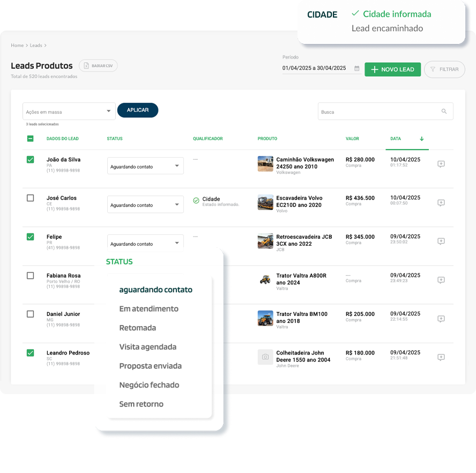
Task: Check Fabiana Rosa lead
Action: coord(30,276)
